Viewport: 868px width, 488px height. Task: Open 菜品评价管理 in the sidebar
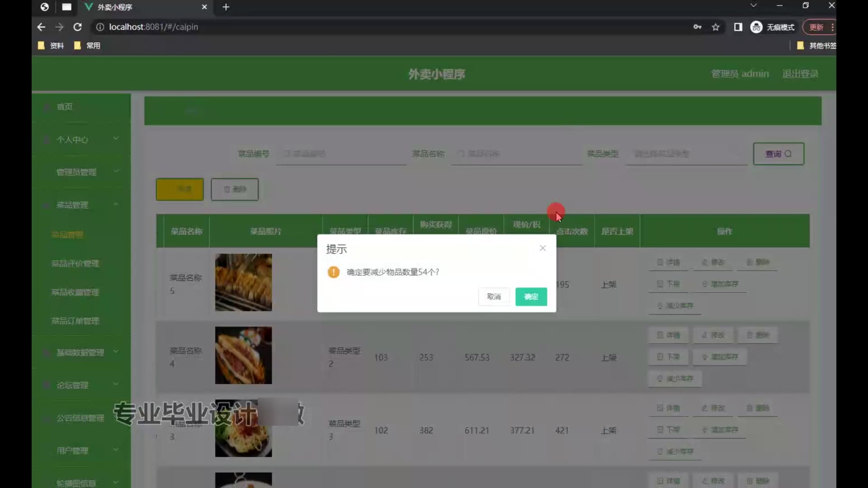[75, 263]
